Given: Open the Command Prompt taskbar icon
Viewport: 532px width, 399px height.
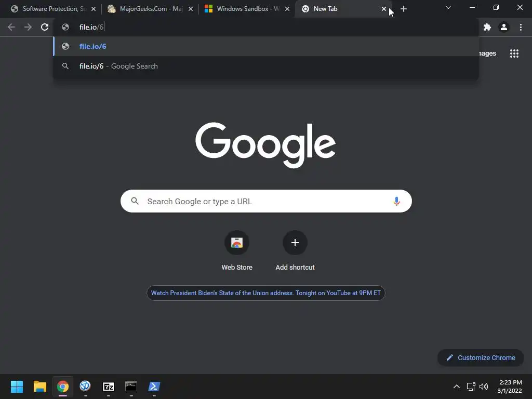Looking at the screenshot, I should click(x=131, y=387).
